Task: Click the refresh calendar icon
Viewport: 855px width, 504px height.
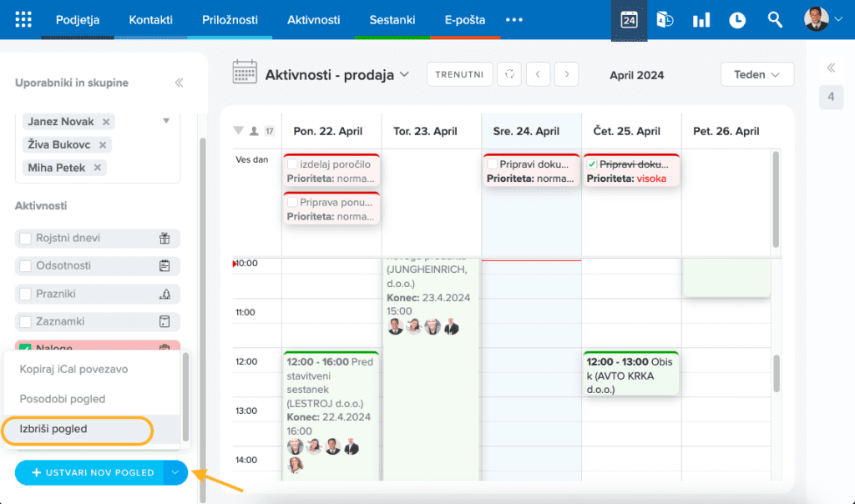Action: pyautogui.click(x=509, y=74)
